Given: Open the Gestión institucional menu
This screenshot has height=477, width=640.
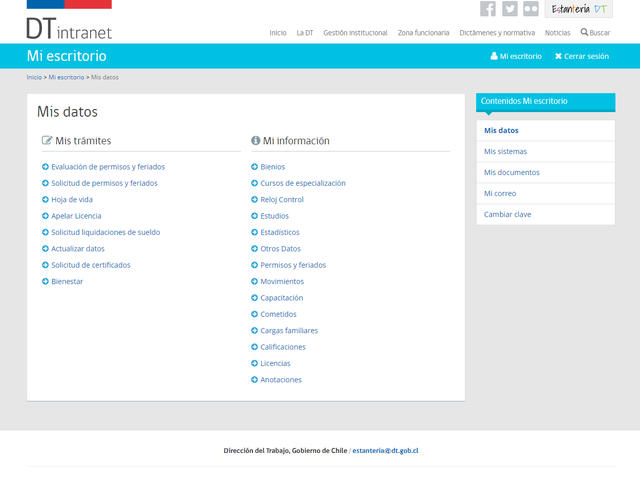Looking at the screenshot, I should (355, 33).
